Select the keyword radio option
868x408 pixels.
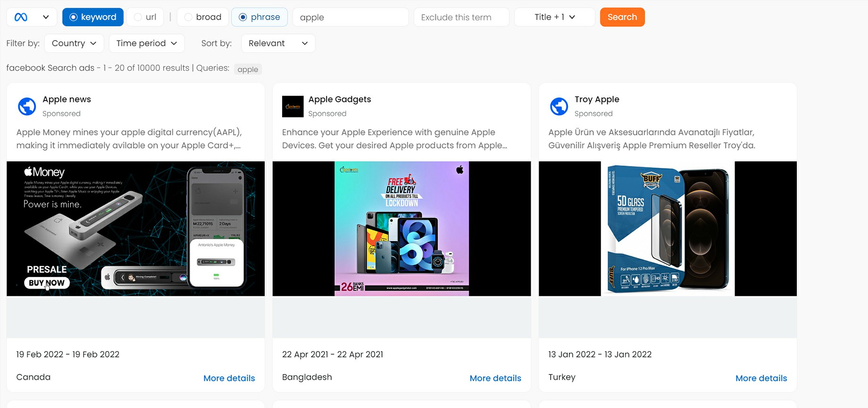point(93,17)
